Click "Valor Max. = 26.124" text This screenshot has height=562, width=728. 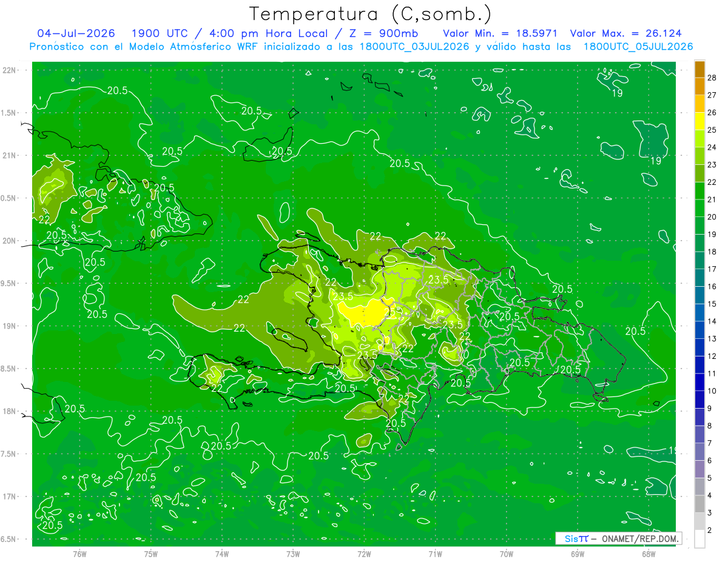[x=625, y=33]
